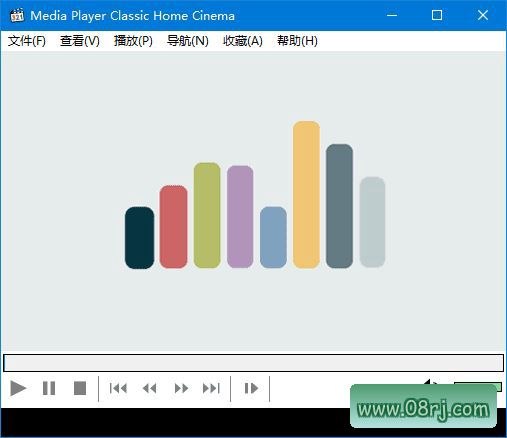The image size is (507, 438).
Task: Skip to next track icon
Action: pyautogui.click(x=211, y=388)
